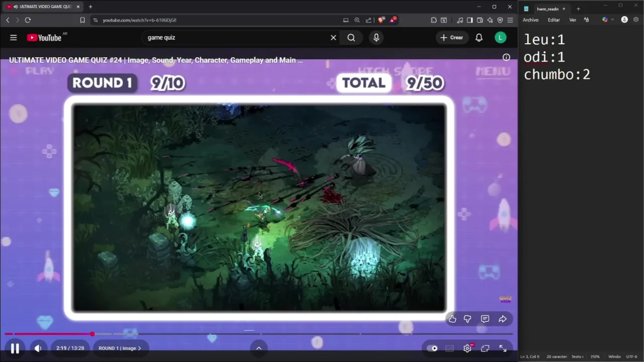The width and height of the screenshot is (644, 362).
Task: Open the account avatar menu
Action: [x=500, y=37]
